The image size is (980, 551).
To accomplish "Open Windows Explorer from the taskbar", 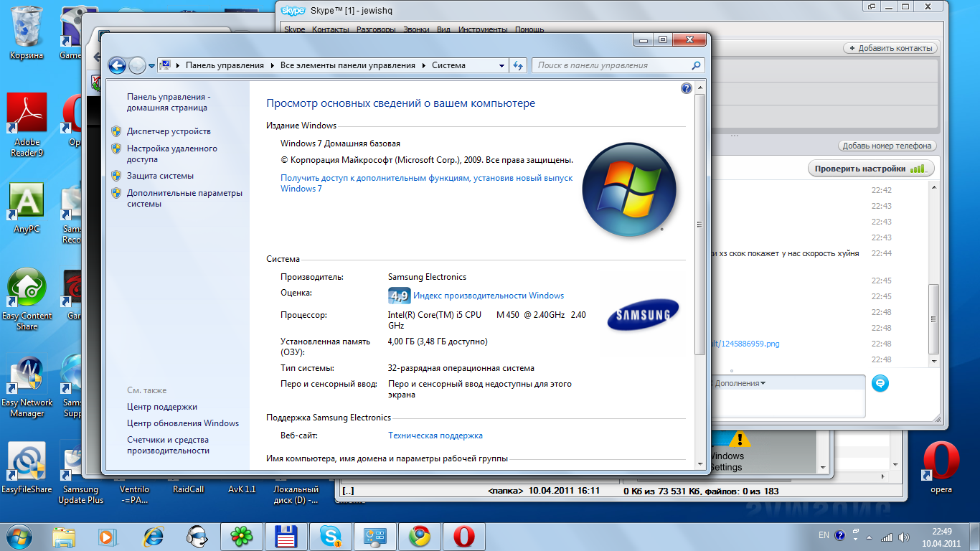I will pos(64,536).
